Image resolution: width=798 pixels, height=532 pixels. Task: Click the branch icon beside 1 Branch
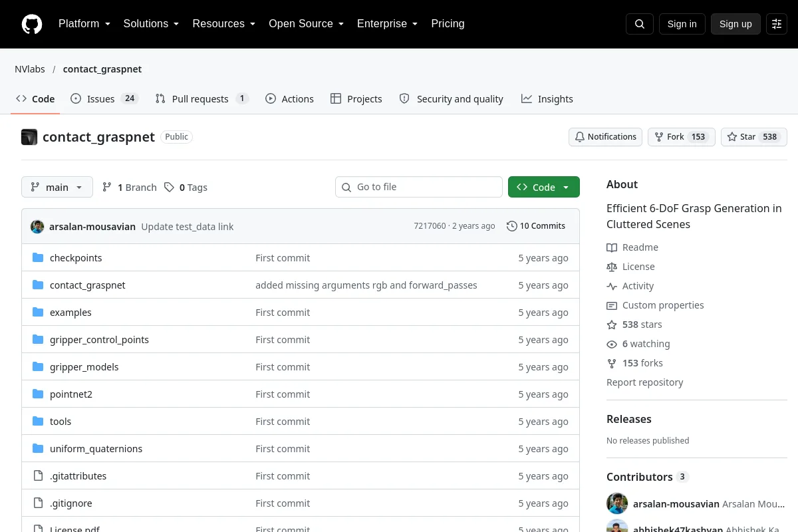[107, 188]
